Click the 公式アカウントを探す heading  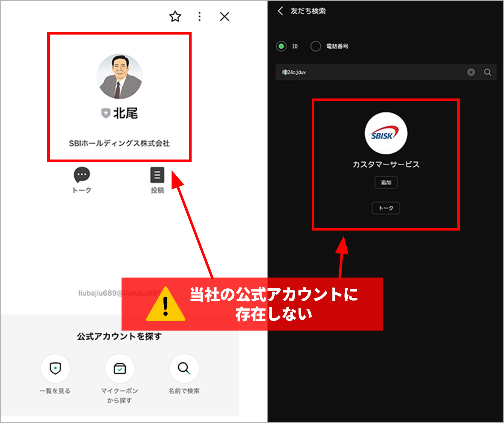(119, 336)
